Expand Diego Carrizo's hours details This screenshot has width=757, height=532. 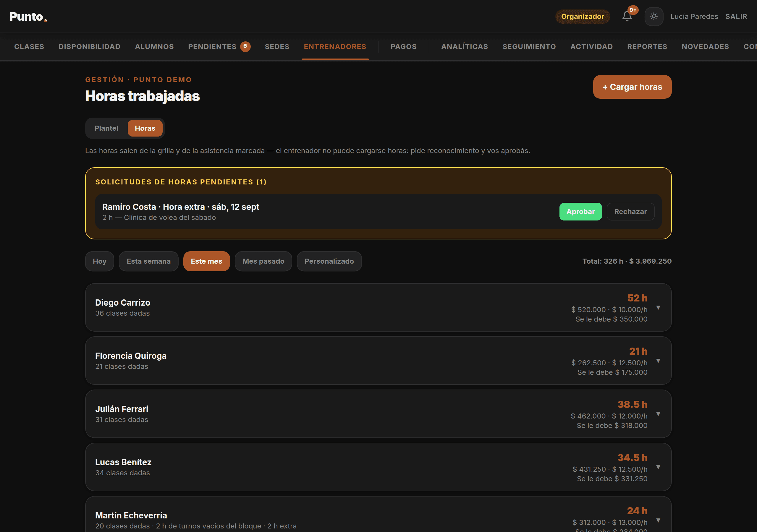click(x=658, y=308)
